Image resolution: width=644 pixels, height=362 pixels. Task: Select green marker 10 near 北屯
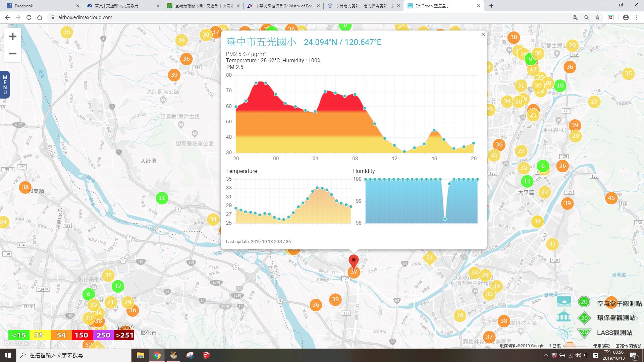pyautogui.click(x=560, y=85)
